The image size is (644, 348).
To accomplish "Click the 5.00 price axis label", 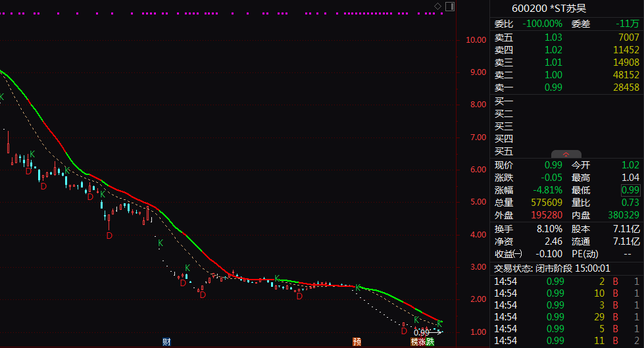I will coord(478,202).
